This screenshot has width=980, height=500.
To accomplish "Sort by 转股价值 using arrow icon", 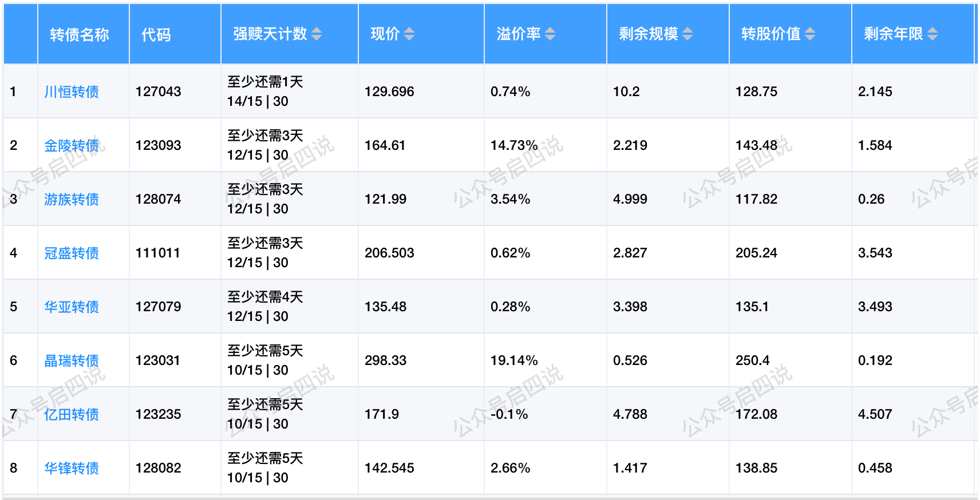I will pyautogui.click(x=809, y=34).
